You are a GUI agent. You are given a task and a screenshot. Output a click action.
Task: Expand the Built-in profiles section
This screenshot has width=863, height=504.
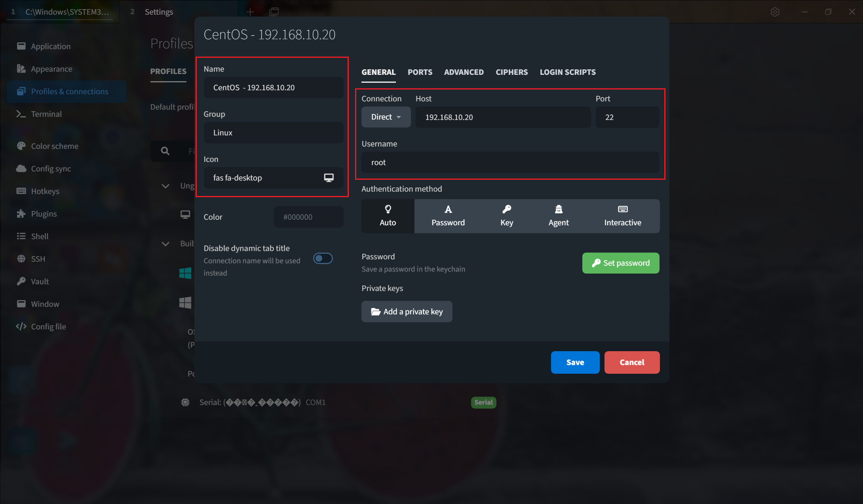pos(166,242)
